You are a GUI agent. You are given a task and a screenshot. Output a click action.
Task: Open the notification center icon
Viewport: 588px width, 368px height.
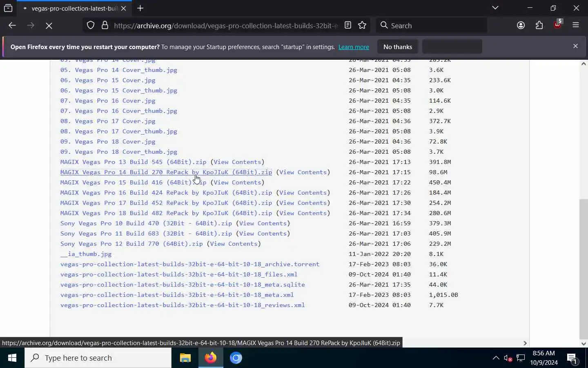tap(572, 359)
